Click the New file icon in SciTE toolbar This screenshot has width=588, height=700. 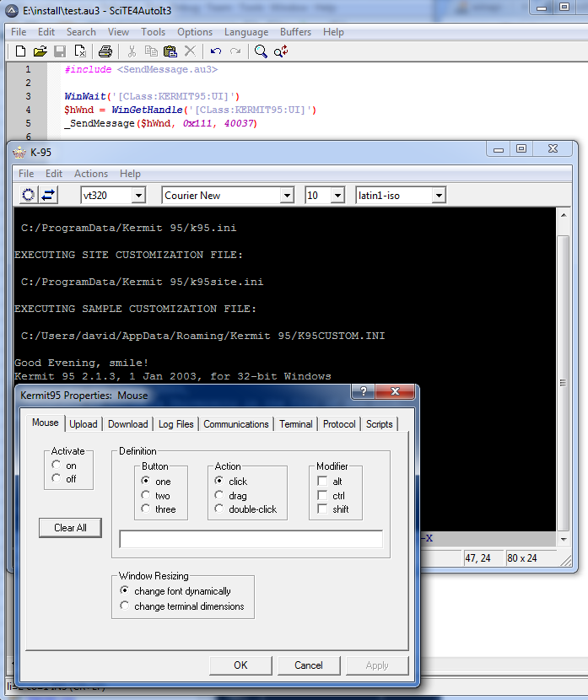click(x=20, y=51)
